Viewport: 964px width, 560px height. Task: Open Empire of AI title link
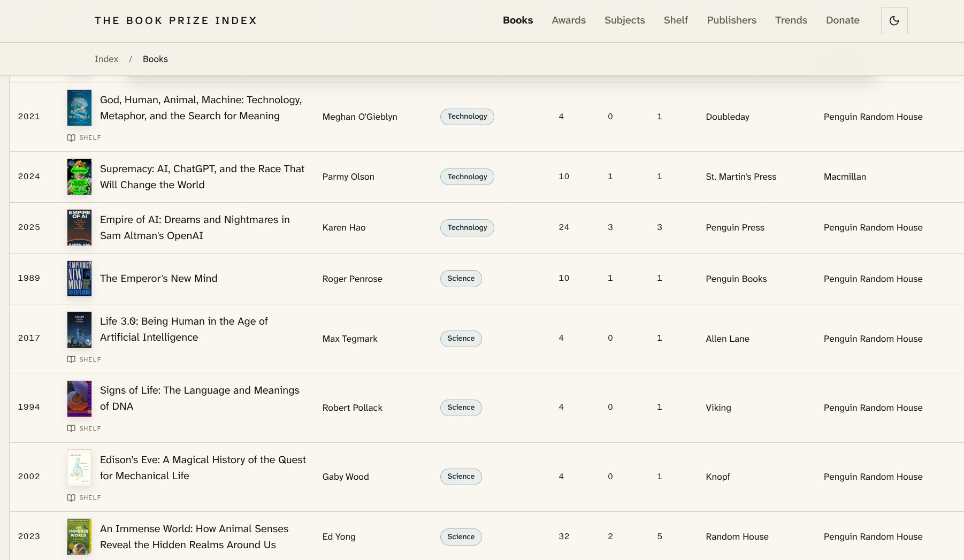point(195,227)
